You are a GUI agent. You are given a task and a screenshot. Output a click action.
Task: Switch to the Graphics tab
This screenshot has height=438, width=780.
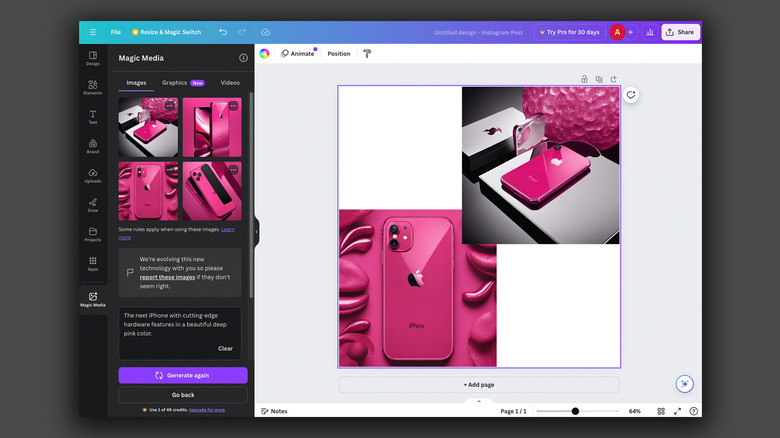(x=182, y=83)
